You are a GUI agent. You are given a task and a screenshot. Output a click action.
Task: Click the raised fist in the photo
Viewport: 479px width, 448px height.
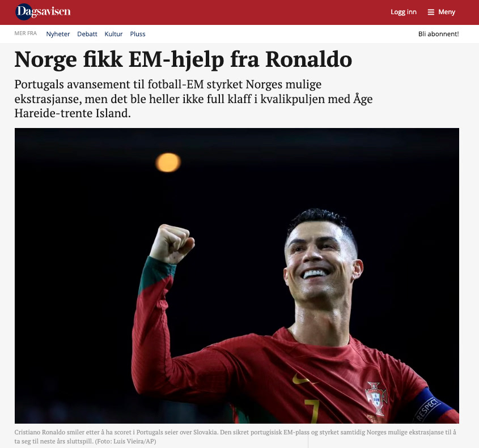[x=172, y=244]
